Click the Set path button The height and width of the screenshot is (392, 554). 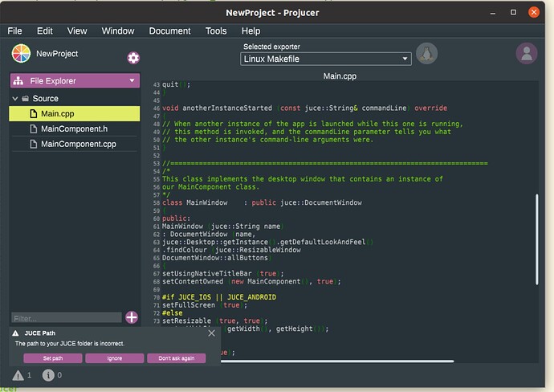coord(53,358)
